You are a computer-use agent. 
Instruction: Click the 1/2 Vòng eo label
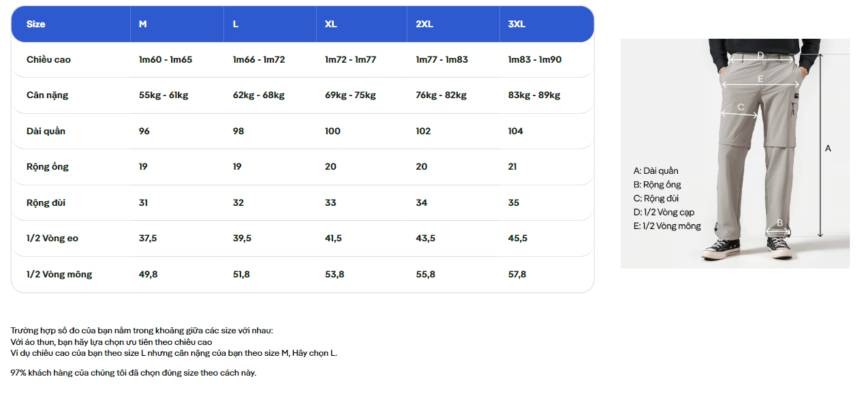click(x=52, y=238)
